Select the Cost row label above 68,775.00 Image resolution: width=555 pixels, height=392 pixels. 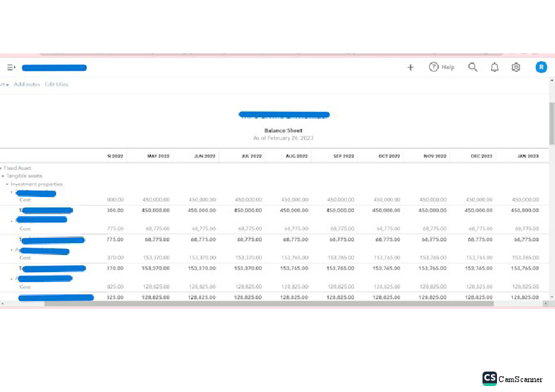(25, 229)
